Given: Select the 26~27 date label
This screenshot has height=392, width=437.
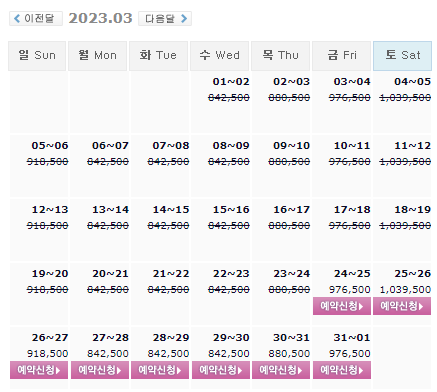Looking at the screenshot, I should [x=50, y=338].
